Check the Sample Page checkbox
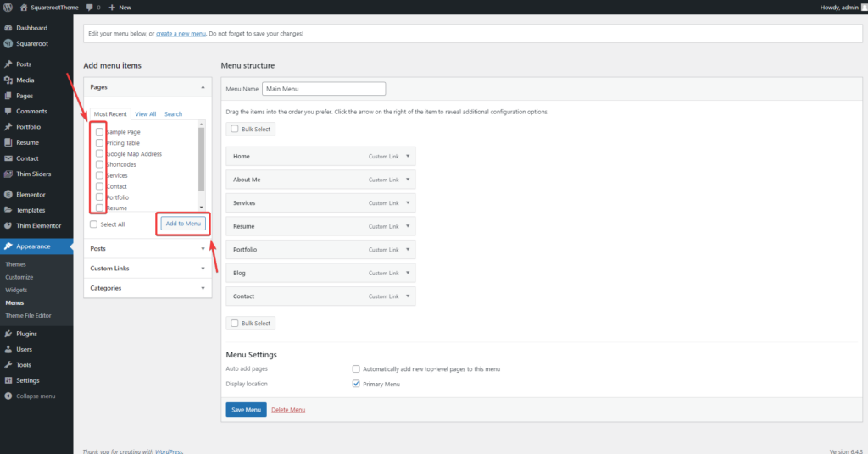This screenshot has height=454, width=868. tap(100, 131)
